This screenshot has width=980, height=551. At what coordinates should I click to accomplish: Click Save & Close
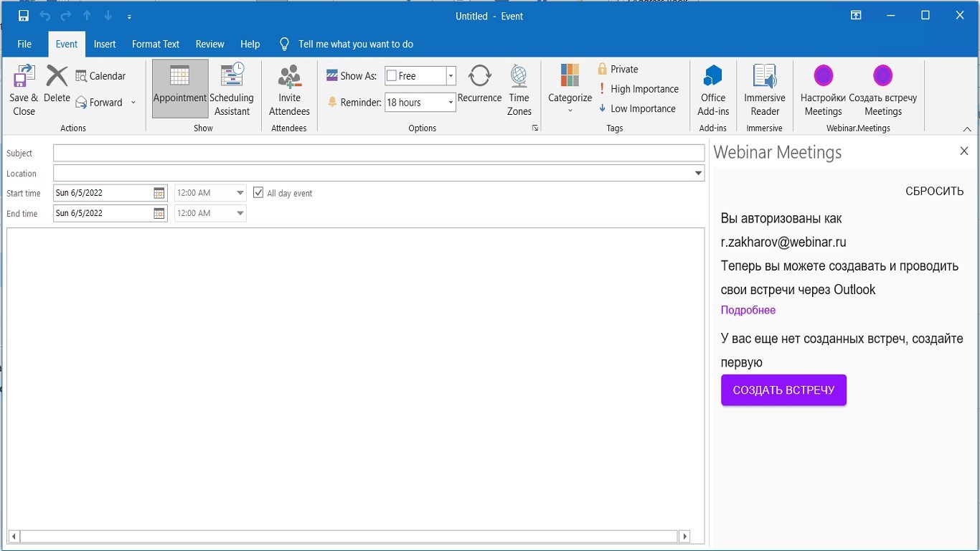click(x=24, y=90)
